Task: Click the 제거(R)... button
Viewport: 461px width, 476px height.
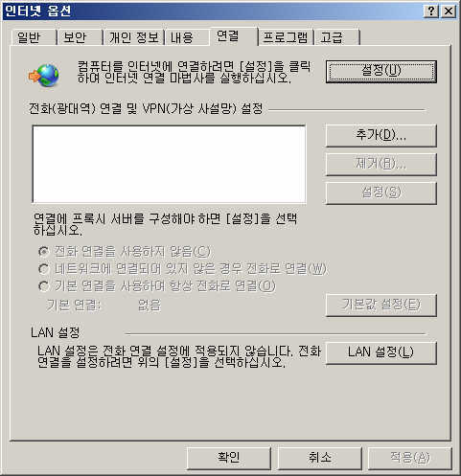Action: 381,165
